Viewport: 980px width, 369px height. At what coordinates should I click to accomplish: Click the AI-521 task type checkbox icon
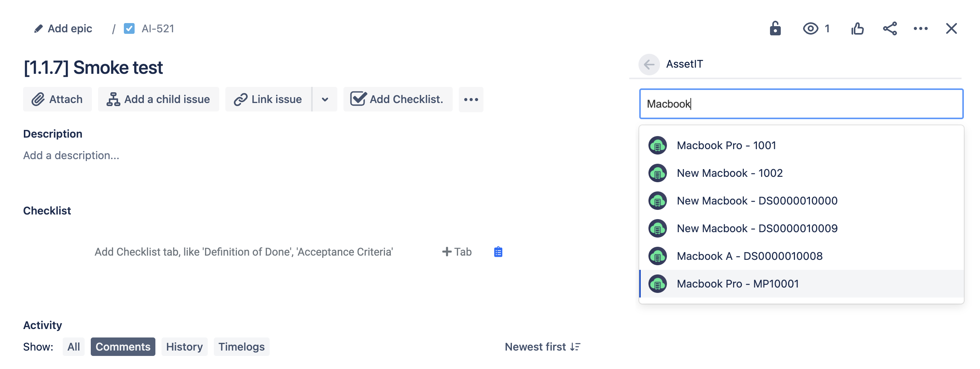tap(129, 28)
